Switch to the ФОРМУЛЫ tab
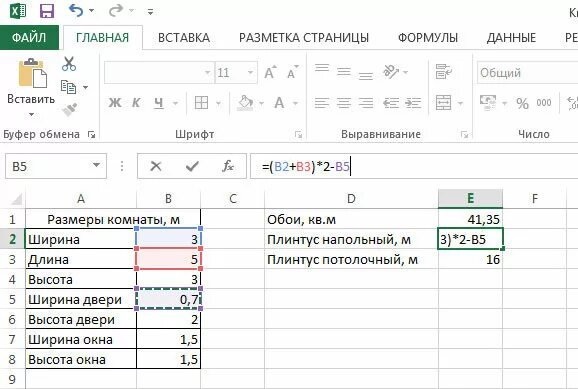 pos(428,38)
